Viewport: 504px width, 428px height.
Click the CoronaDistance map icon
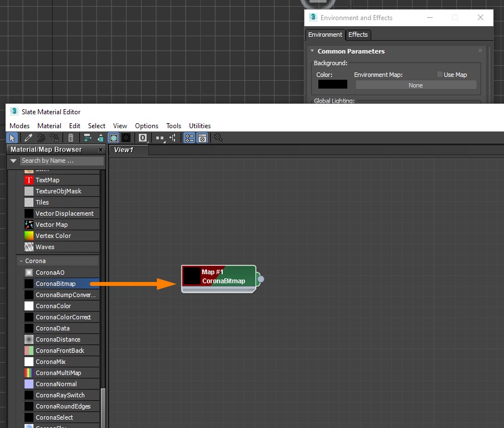tap(29, 339)
